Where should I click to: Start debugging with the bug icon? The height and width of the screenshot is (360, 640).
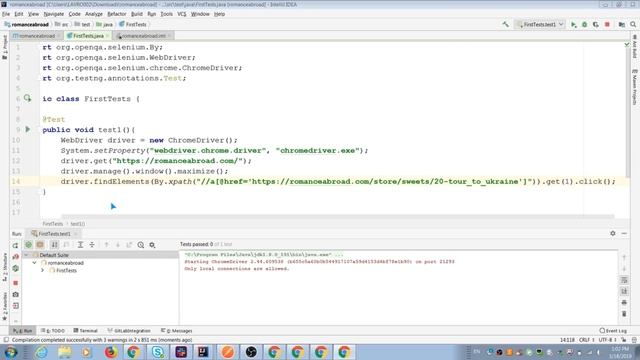(x=584, y=24)
